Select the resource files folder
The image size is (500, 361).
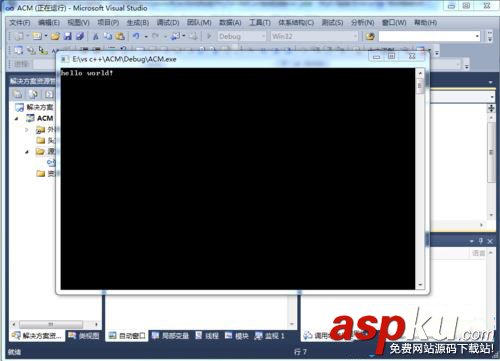pyautogui.click(x=46, y=173)
